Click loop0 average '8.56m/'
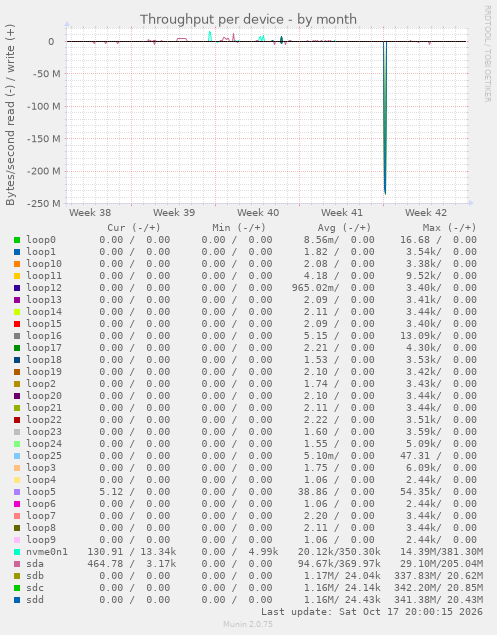Image resolution: width=497 pixels, height=635 pixels. [x=322, y=240]
